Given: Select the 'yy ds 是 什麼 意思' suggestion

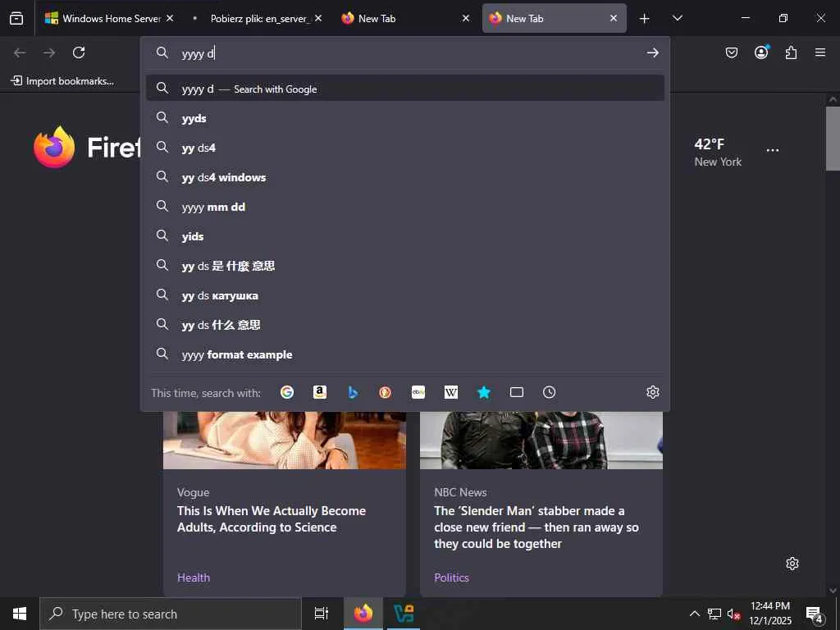Looking at the screenshot, I should [405, 265].
